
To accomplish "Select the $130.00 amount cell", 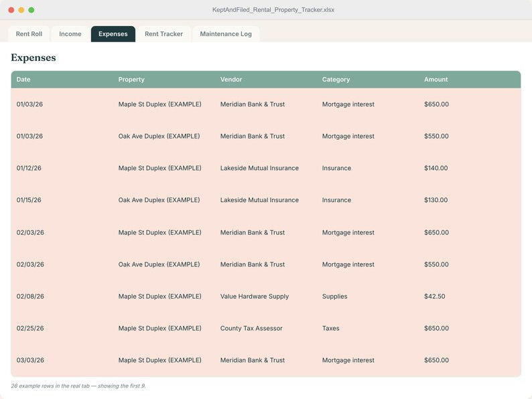I will 436,200.
